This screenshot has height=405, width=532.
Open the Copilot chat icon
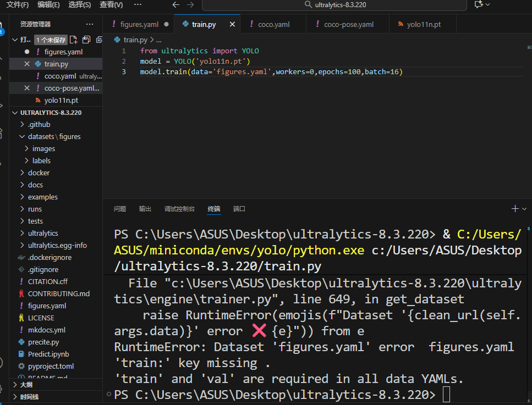pos(479,4)
